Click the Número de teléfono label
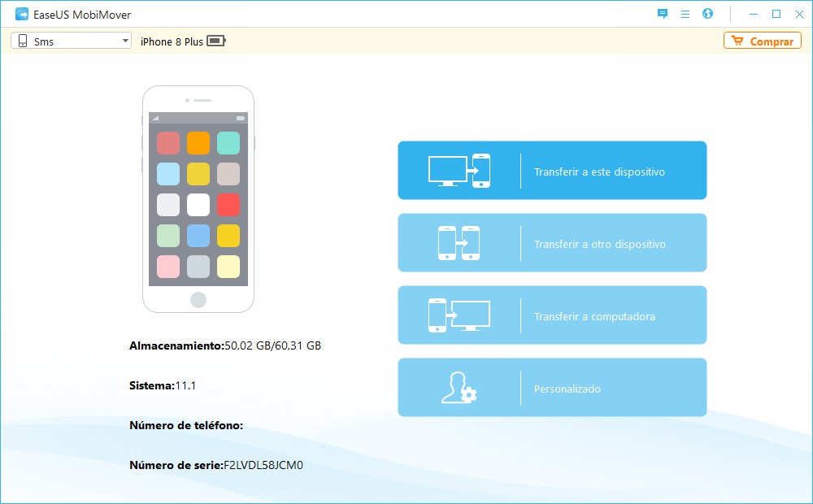 186,426
